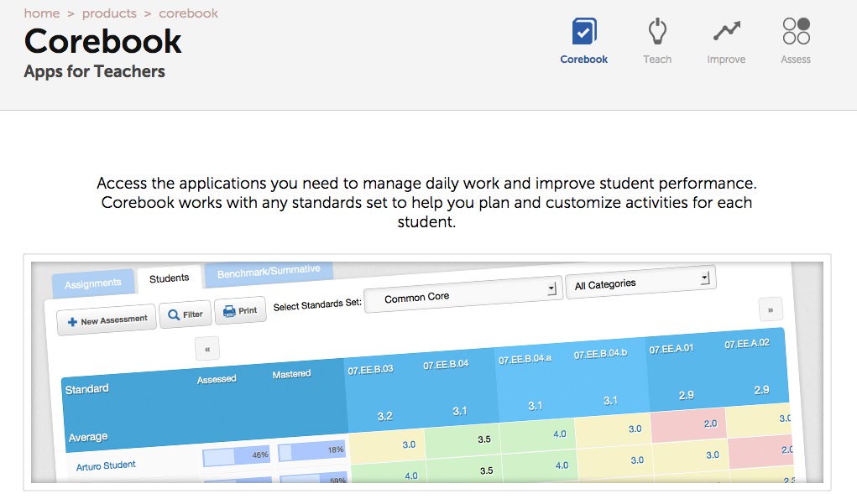The width and height of the screenshot is (857, 504).
Task: Click the « previous columns button
Action: (x=207, y=349)
